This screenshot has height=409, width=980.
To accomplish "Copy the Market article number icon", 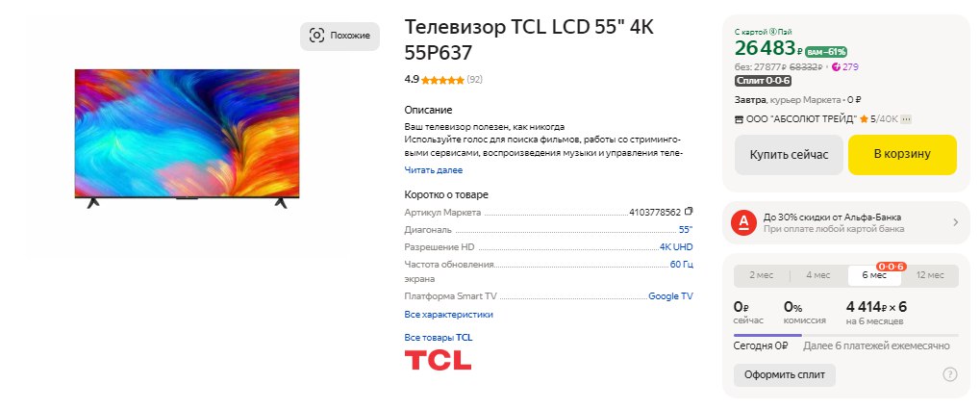I will (x=688, y=212).
